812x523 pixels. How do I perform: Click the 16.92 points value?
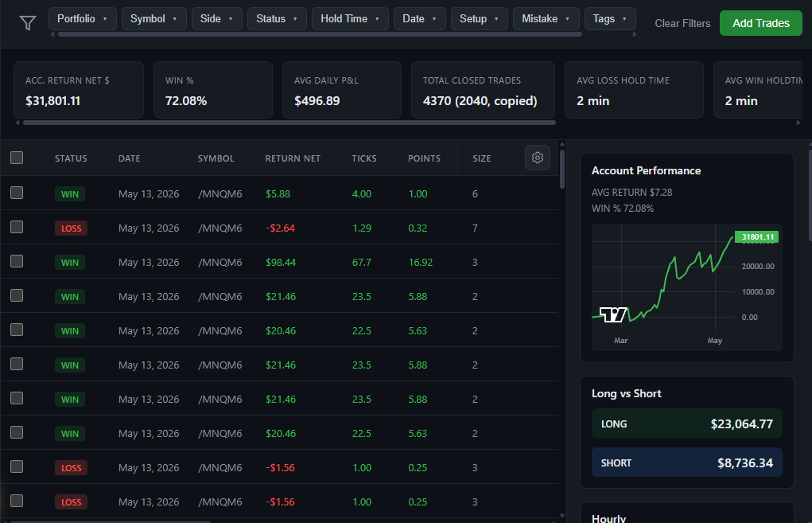tap(421, 262)
